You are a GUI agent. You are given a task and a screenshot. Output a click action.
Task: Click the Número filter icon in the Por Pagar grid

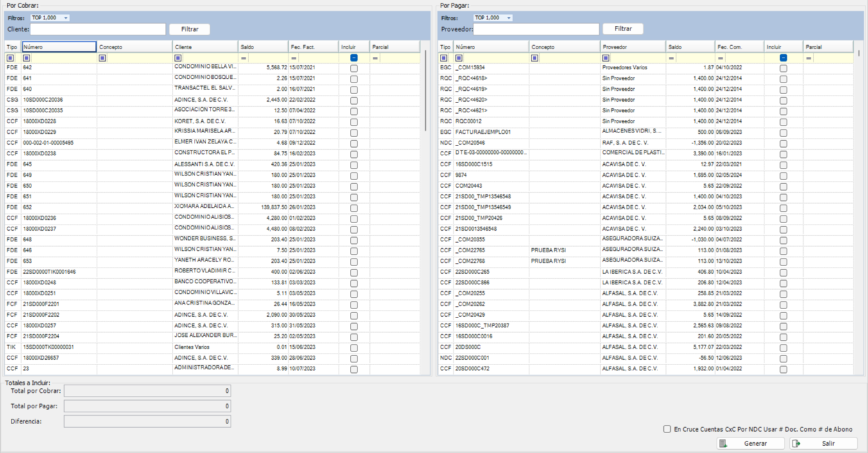(x=459, y=58)
